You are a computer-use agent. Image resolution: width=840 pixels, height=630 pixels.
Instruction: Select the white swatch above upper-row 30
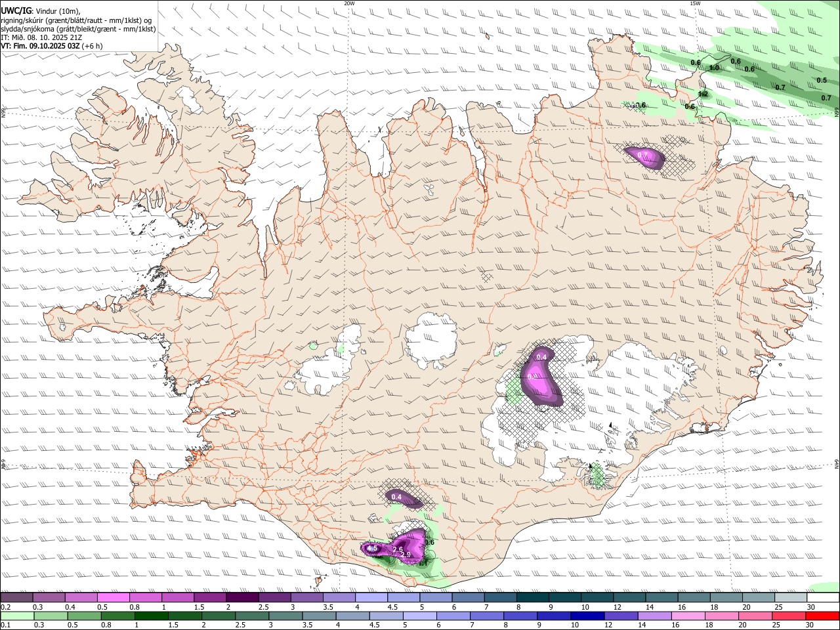click(x=824, y=598)
